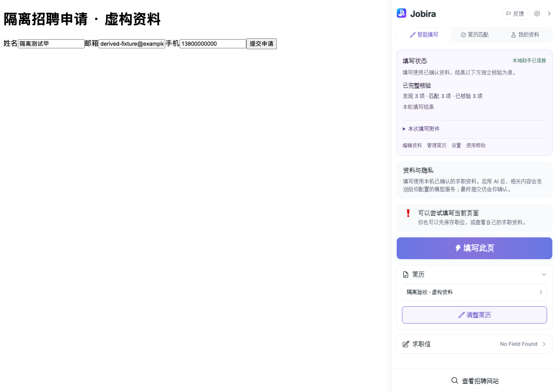
Task: Click the 本地助手已连接 status text
Action: [x=529, y=61]
